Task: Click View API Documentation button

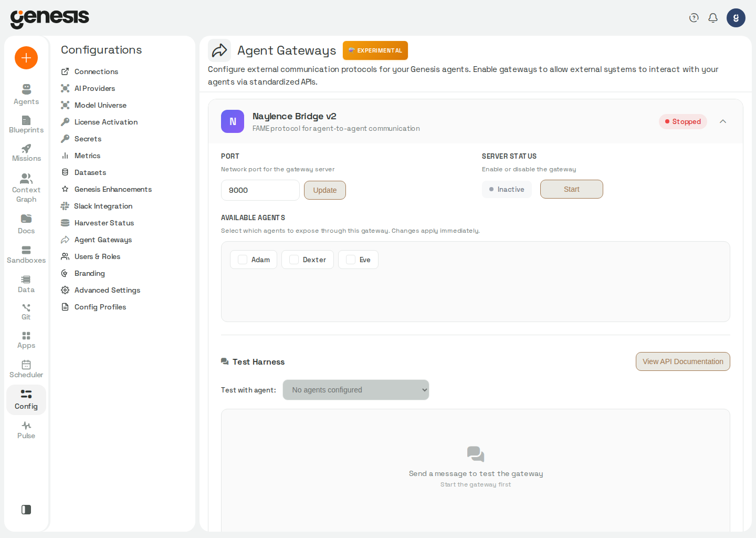Action: pos(683,361)
